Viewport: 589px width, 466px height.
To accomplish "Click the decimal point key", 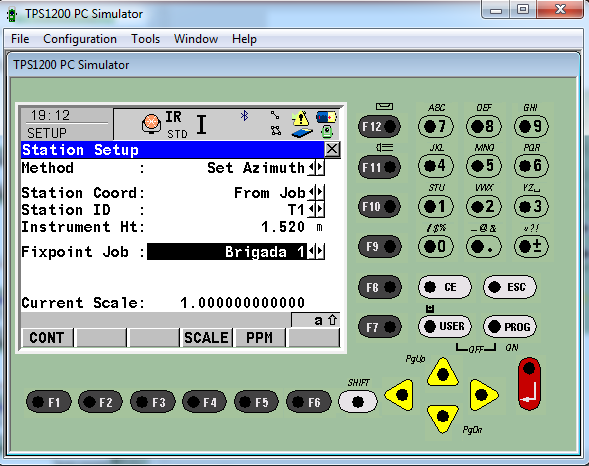I will point(483,246).
